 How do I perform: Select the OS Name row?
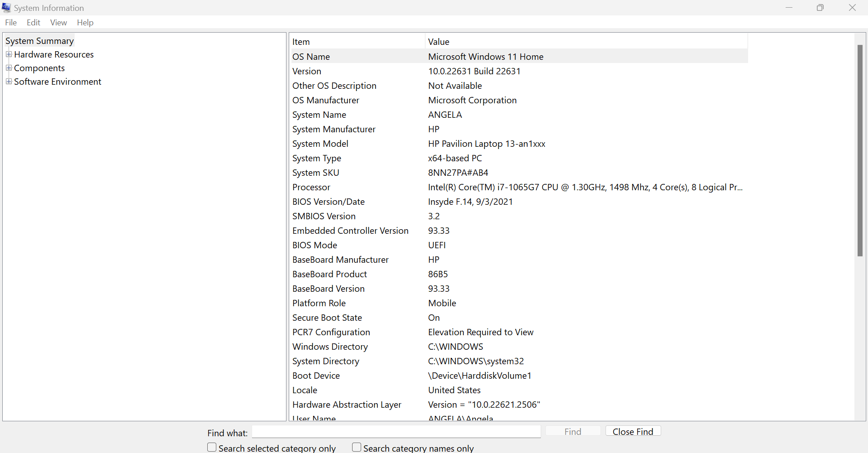519,57
